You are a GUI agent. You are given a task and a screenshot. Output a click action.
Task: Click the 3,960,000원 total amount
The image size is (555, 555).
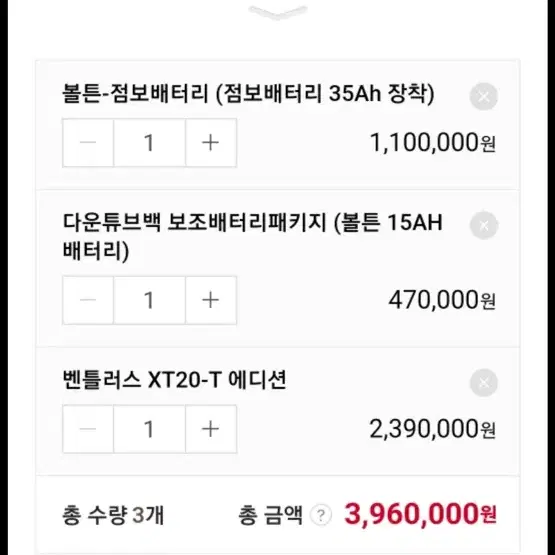420,514
